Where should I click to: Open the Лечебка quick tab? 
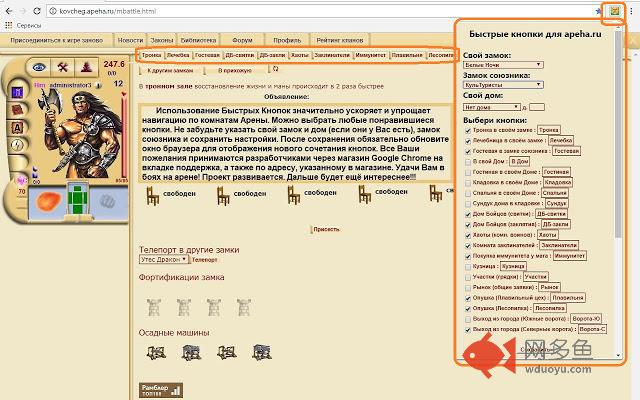click(x=178, y=55)
